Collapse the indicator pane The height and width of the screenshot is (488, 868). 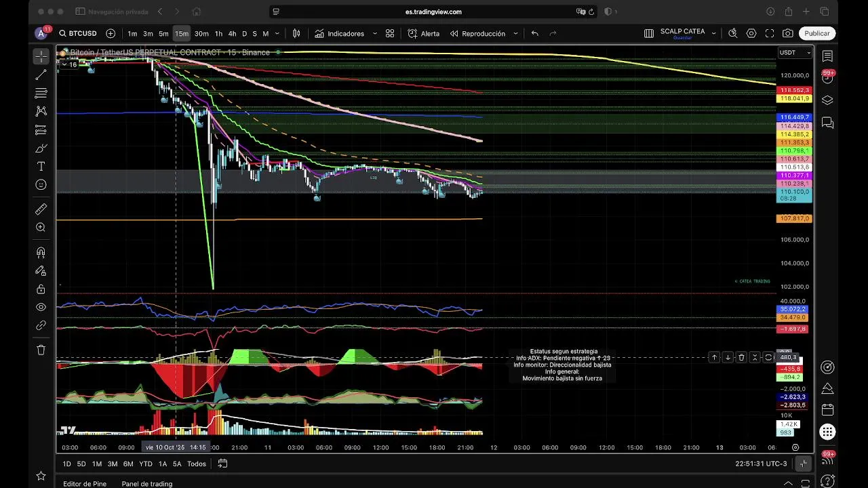(x=755, y=357)
